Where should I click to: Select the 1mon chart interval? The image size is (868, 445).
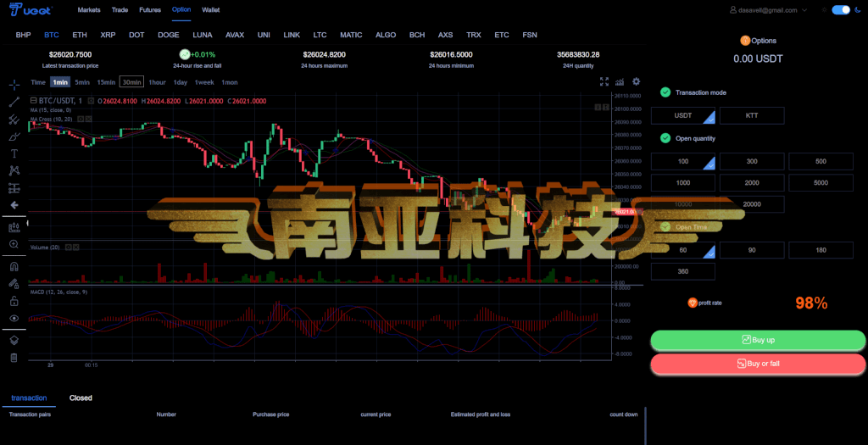coord(230,82)
